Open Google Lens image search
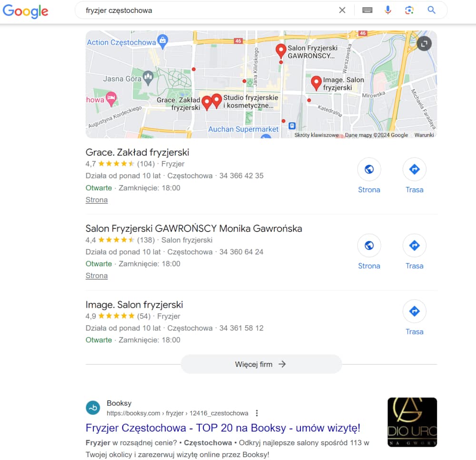Viewport: 476px width, 460px height. point(409,10)
